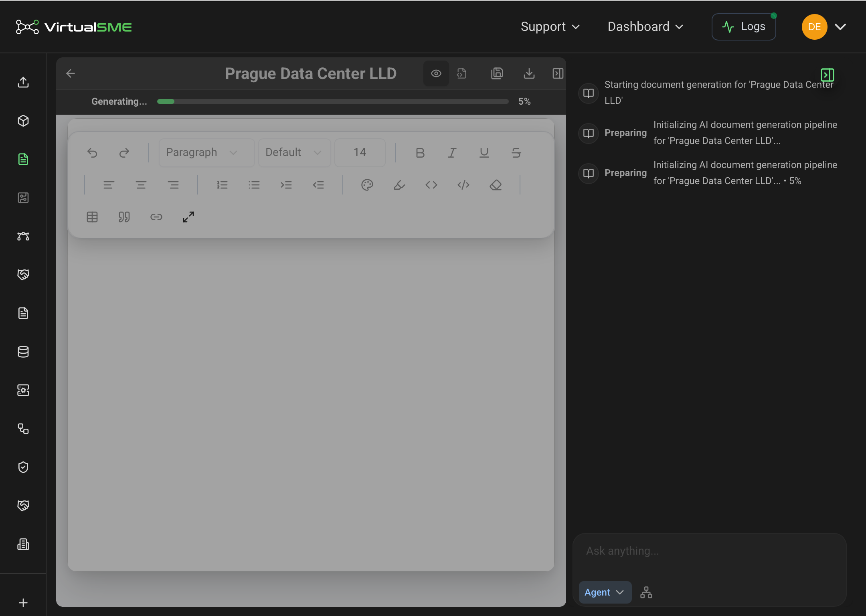The width and height of the screenshot is (866, 616).
Task: Open the handshake icon in the upper sidebar
Action: [23, 275]
